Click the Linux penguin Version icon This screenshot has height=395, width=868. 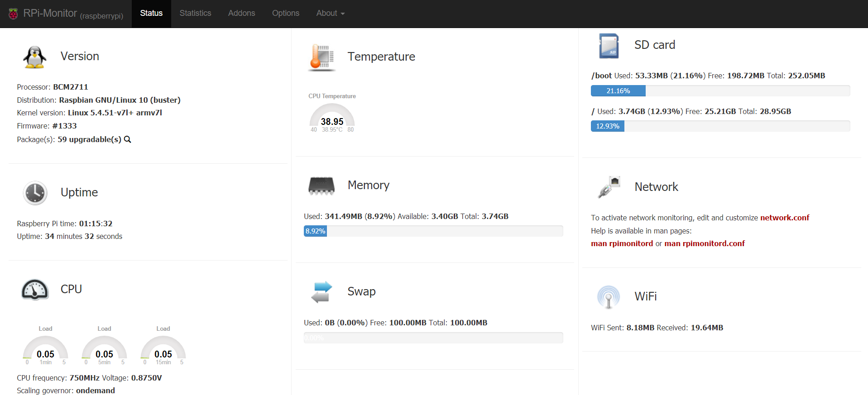pos(35,57)
